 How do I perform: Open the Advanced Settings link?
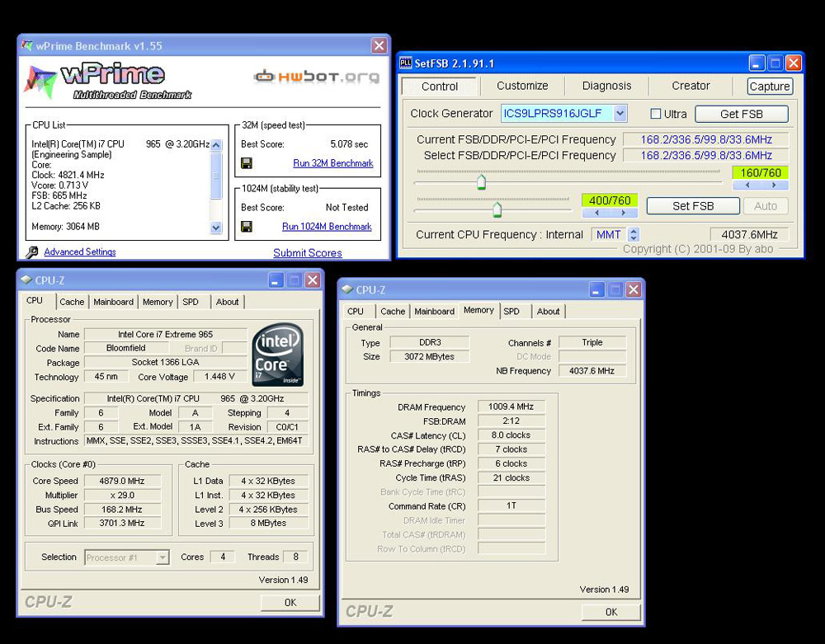coord(80,251)
